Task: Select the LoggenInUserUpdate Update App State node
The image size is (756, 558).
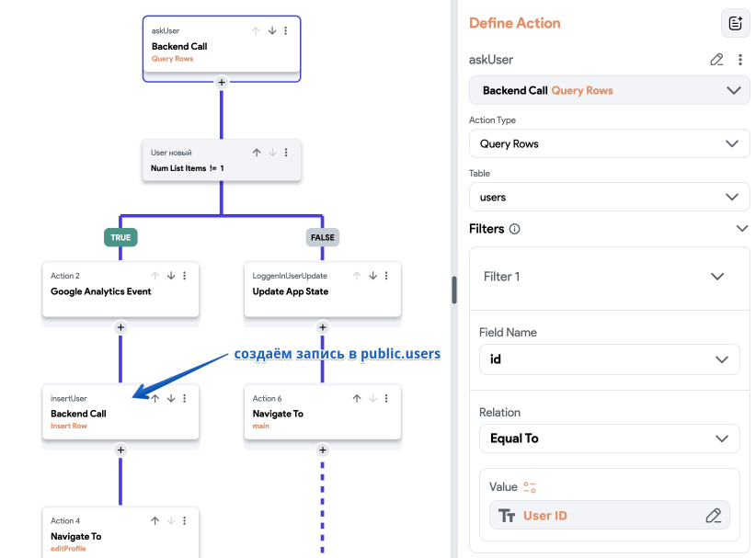Action: pyautogui.click(x=323, y=290)
